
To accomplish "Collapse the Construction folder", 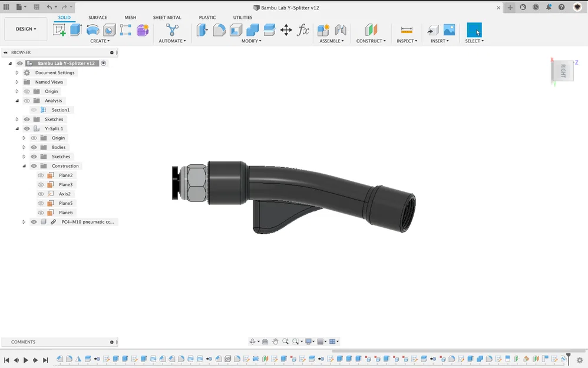I will (x=24, y=166).
